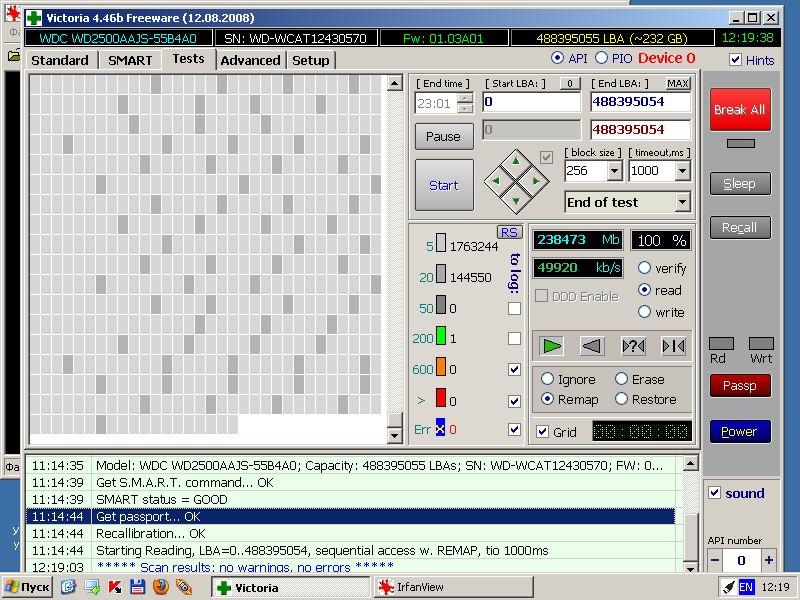Select the random scan '?' button

coord(633,346)
